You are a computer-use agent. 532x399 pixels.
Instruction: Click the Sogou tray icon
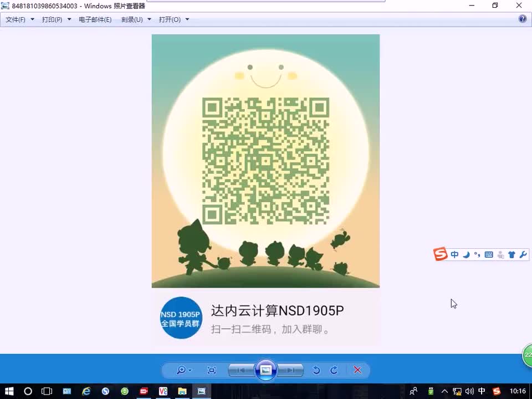pos(497,391)
